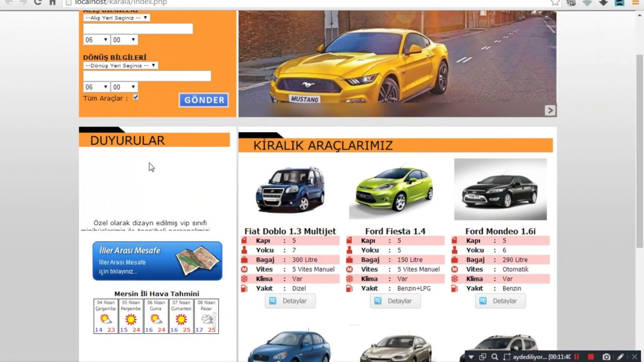
Task: Click the pickup date input field
Action: 138,29
